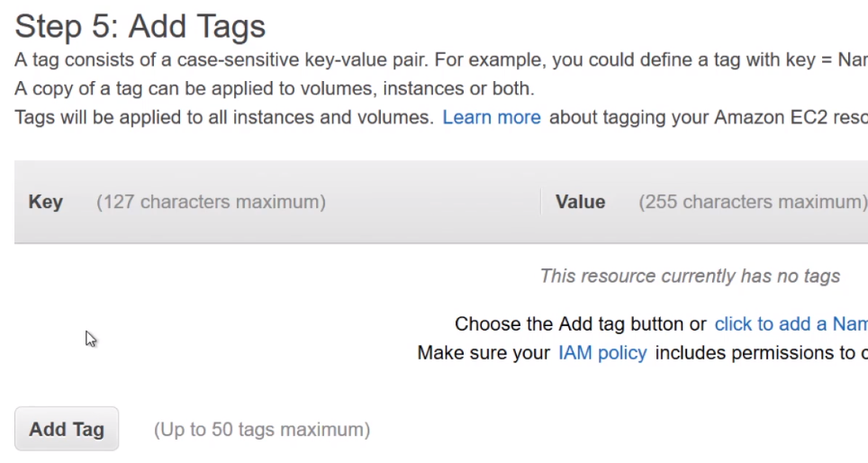
Task: Open the IAM policy link
Action: pyautogui.click(x=602, y=352)
